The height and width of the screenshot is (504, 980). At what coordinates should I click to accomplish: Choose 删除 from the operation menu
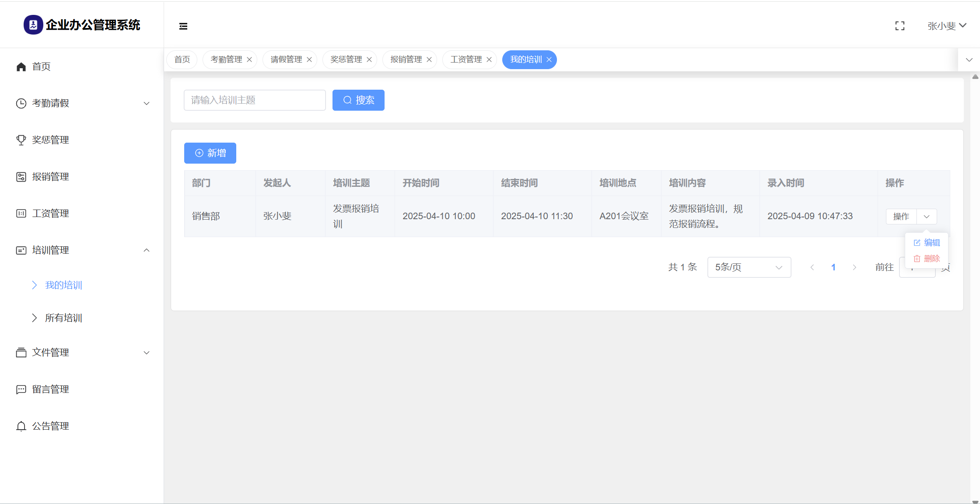coord(927,259)
